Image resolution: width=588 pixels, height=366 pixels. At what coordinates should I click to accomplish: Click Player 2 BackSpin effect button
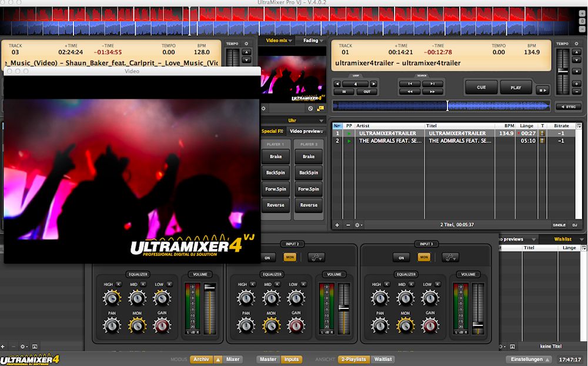(x=309, y=172)
